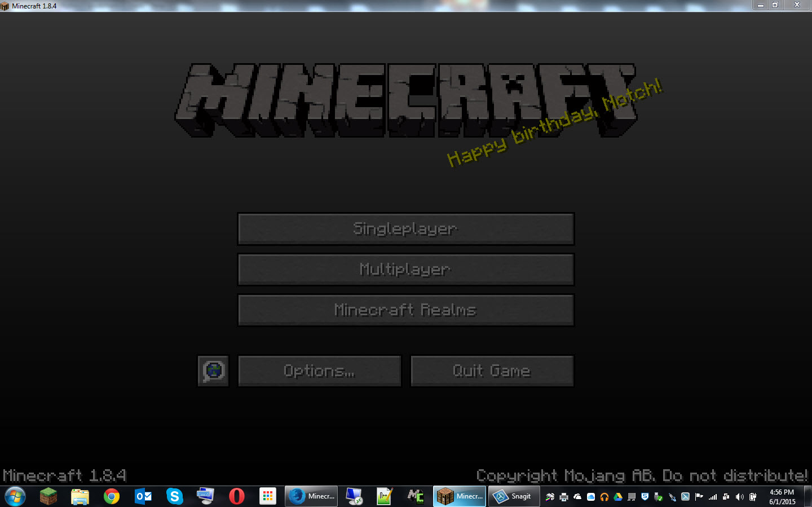812x507 pixels.
Task: Click the blue shield tray icon
Action: [x=645, y=497]
